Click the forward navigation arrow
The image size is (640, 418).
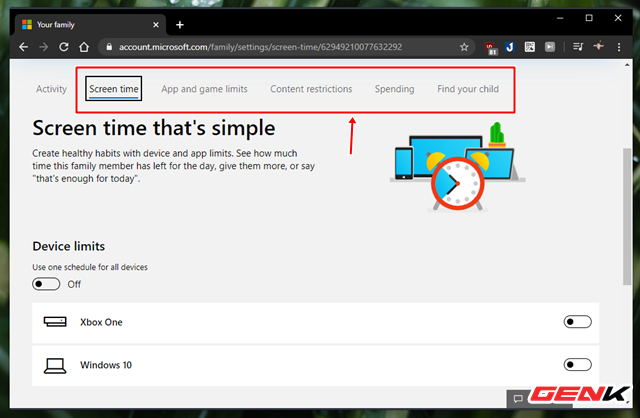coord(43,47)
